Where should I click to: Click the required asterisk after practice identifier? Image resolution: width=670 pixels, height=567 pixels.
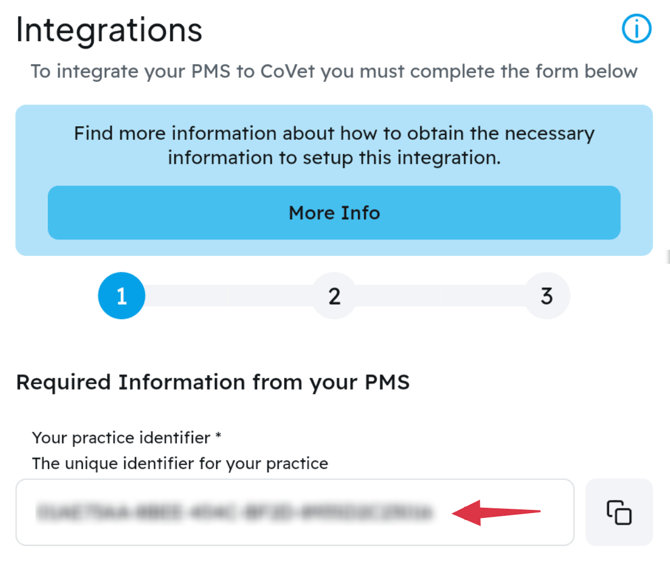pyautogui.click(x=218, y=435)
